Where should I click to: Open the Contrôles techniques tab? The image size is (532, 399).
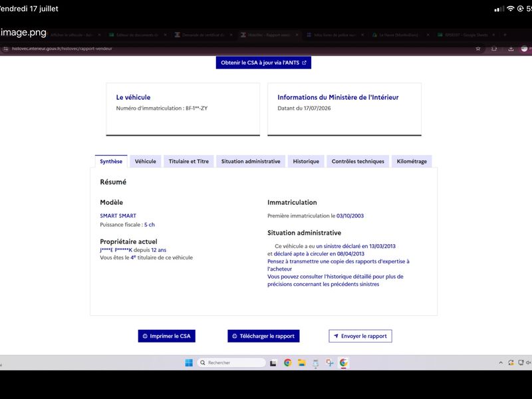(358, 162)
